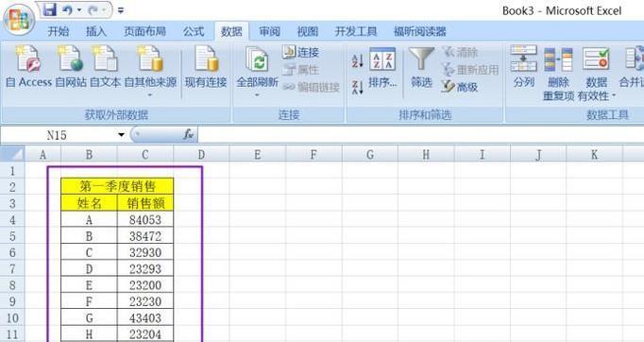Open the Name Box dropdown arrow

(121, 135)
